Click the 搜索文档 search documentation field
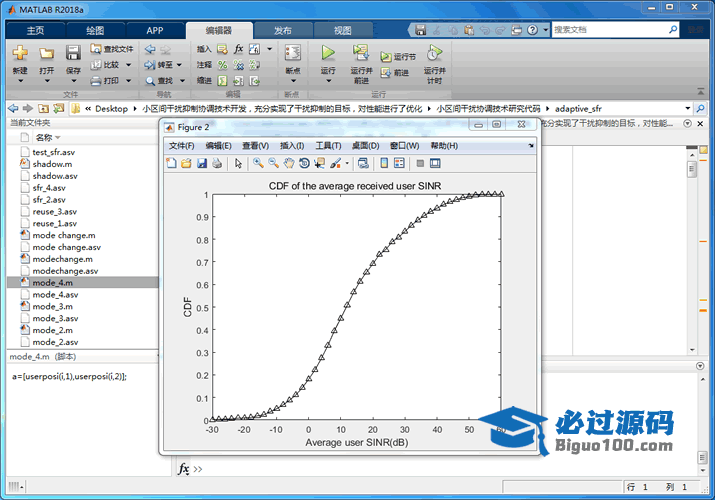The image size is (715, 500). 610,30
